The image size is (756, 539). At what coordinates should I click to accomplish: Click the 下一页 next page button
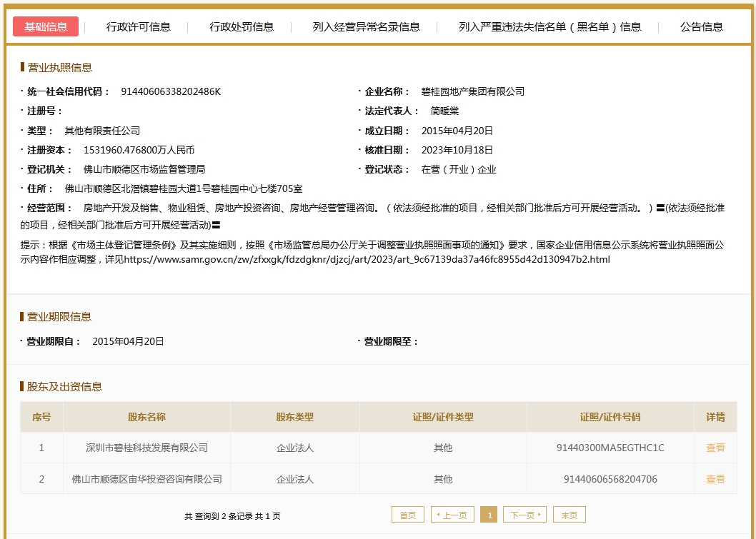(x=524, y=515)
